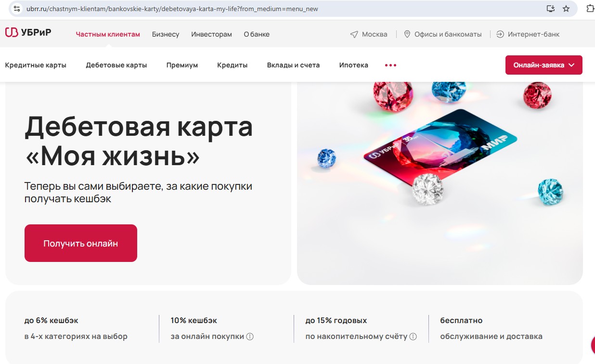Click the Получить онлайн button
The height and width of the screenshot is (364, 595).
coord(81,243)
